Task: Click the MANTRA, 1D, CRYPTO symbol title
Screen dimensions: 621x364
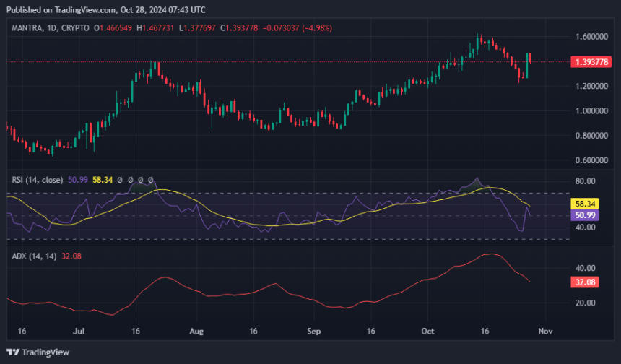Action: 51,27
